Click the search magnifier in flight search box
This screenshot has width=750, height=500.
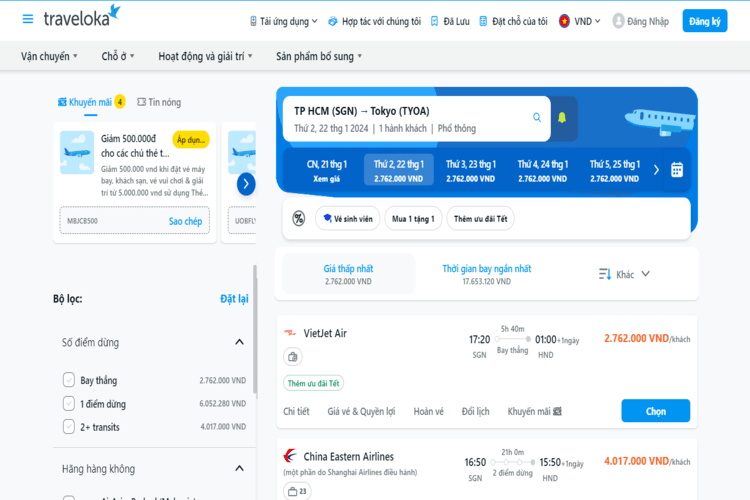pyautogui.click(x=537, y=117)
